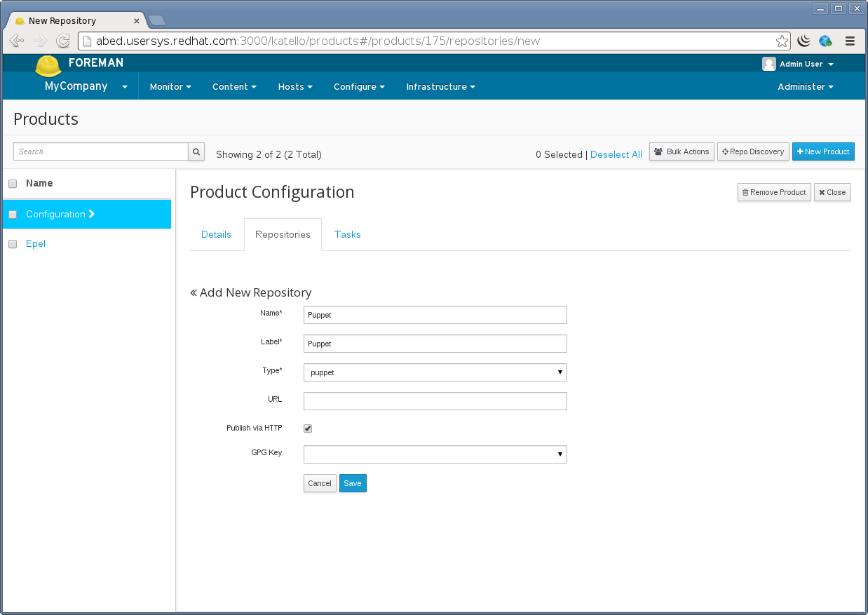Switch to the Repositories tab
Viewport: 868px width, 615px height.
(283, 234)
